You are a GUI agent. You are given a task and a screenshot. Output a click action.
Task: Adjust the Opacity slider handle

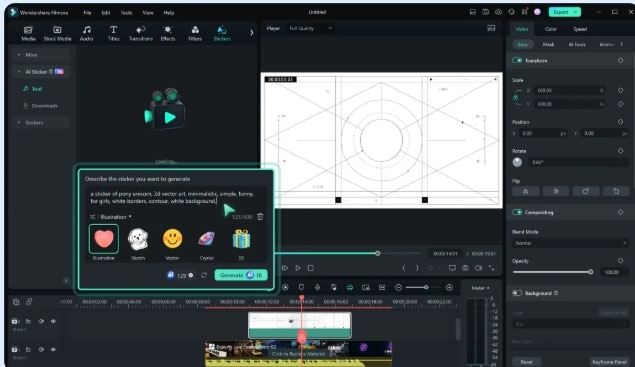tap(590, 272)
